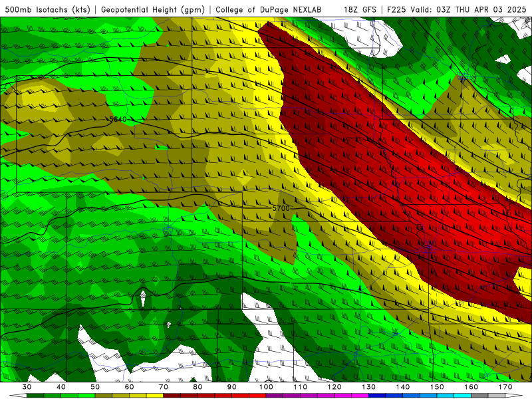Screen dimensions: 532x399
Task: Click the 60 value on the color scale
Action: (129, 387)
